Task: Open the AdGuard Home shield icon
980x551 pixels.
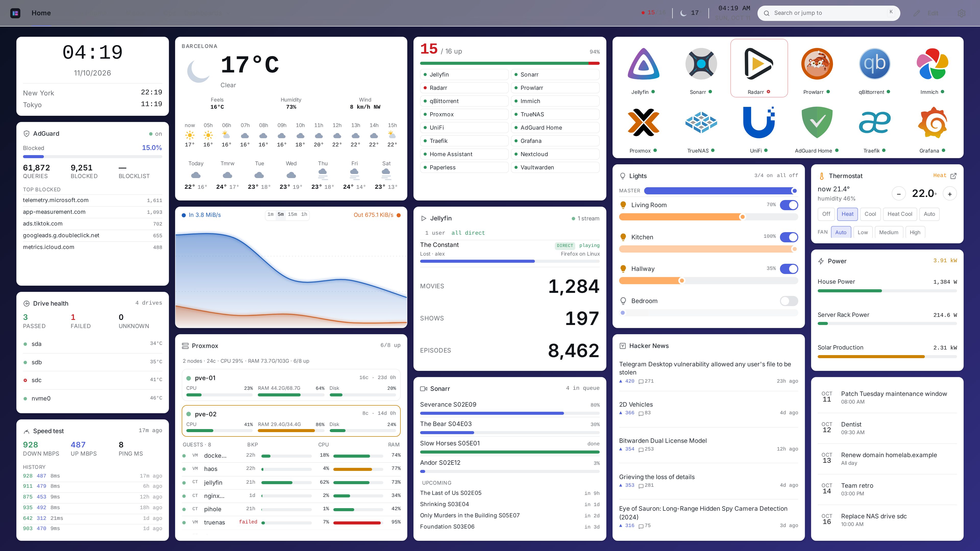Action: (817, 122)
